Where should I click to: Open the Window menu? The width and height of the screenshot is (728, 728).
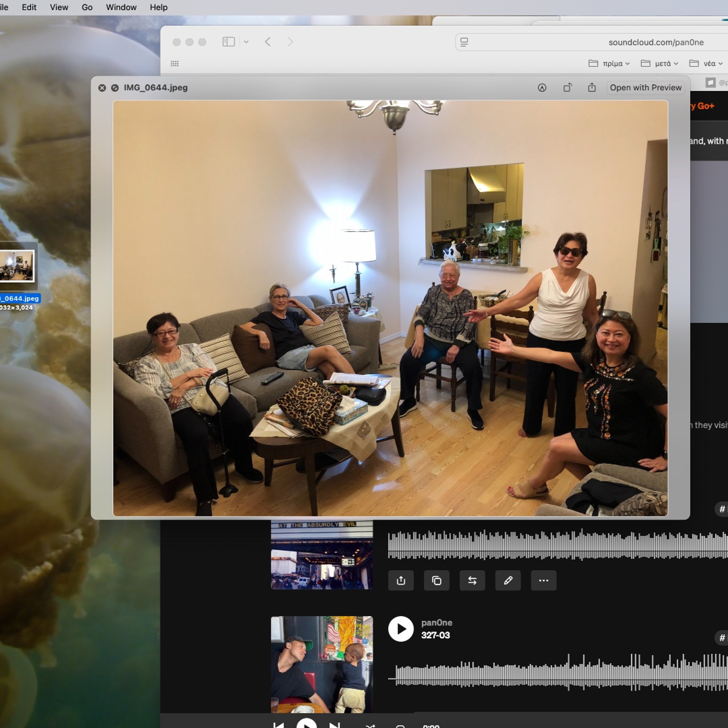(121, 7)
